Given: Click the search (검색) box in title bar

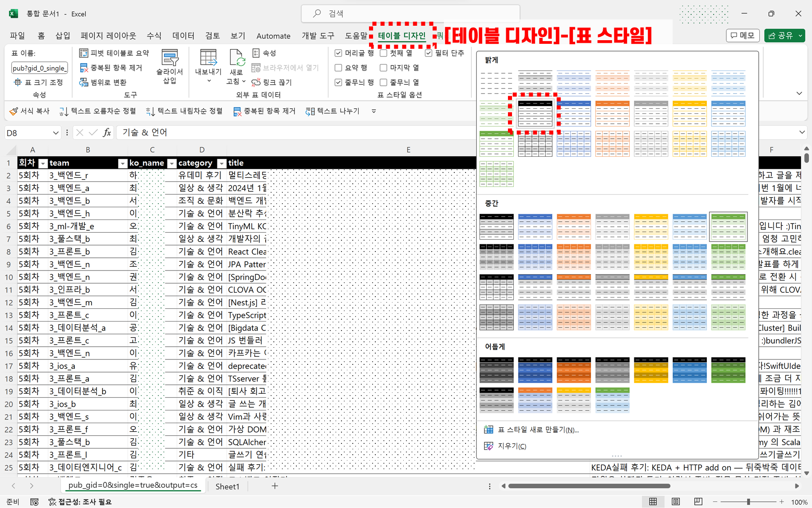Looking at the screenshot, I should (x=411, y=14).
